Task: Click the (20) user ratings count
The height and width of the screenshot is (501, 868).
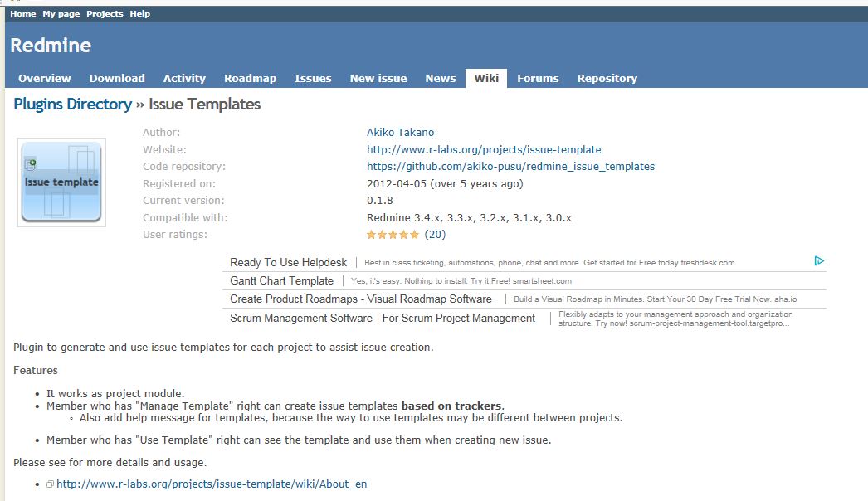Action: coord(435,235)
